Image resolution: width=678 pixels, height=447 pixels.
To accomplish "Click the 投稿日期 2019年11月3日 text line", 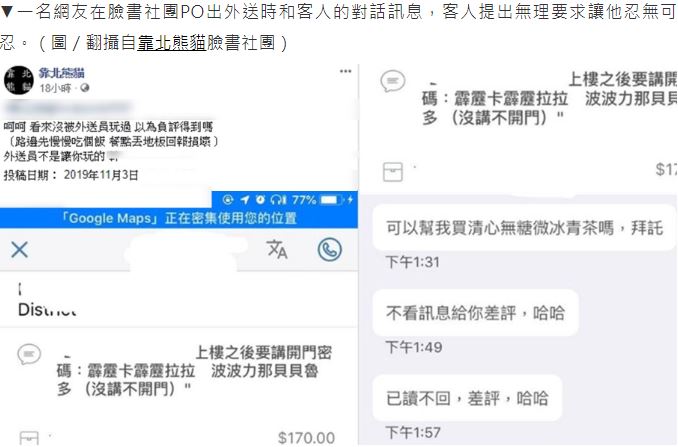I will [71, 175].
